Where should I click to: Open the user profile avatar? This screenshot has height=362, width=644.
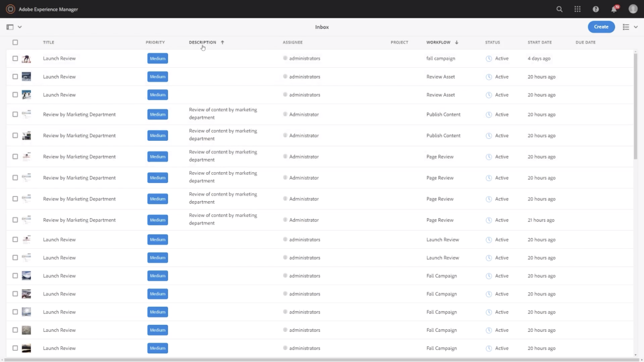tap(633, 9)
